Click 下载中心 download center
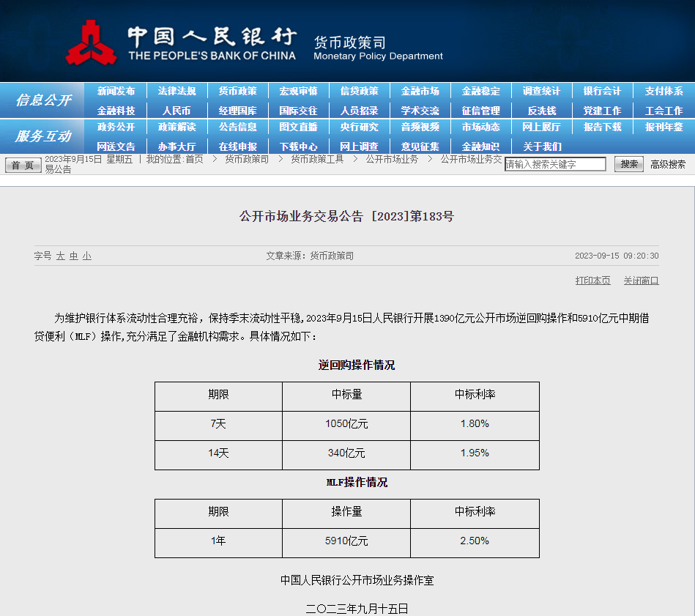The height and width of the screenshot is (616, 695). point(298,146)
